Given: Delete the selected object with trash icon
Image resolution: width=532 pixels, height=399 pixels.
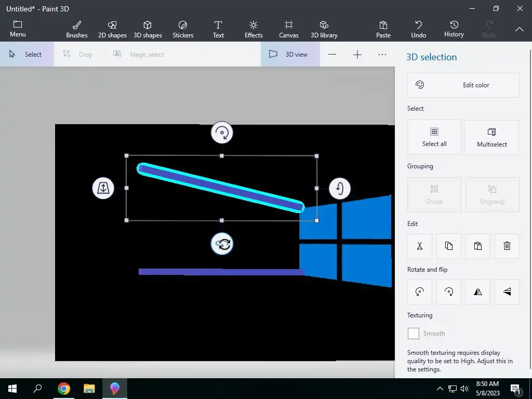Looking at the screenshot, I should click(507, 246).
